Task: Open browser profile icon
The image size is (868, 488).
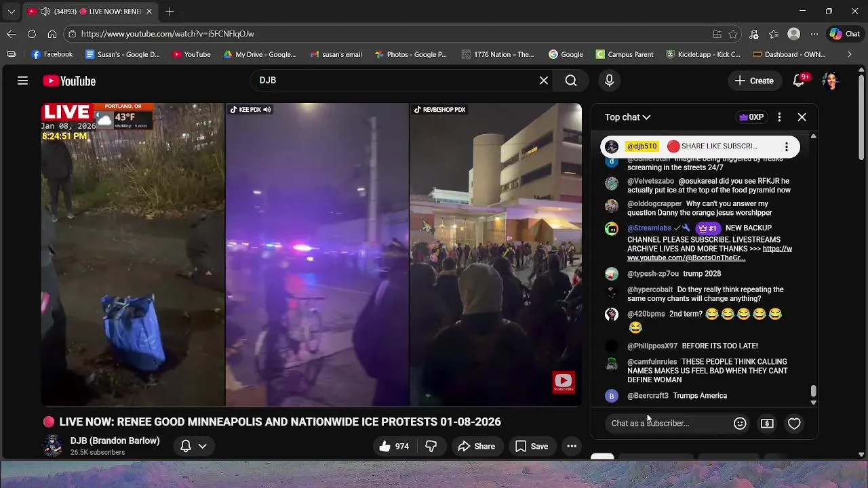Action: point(794,34)
